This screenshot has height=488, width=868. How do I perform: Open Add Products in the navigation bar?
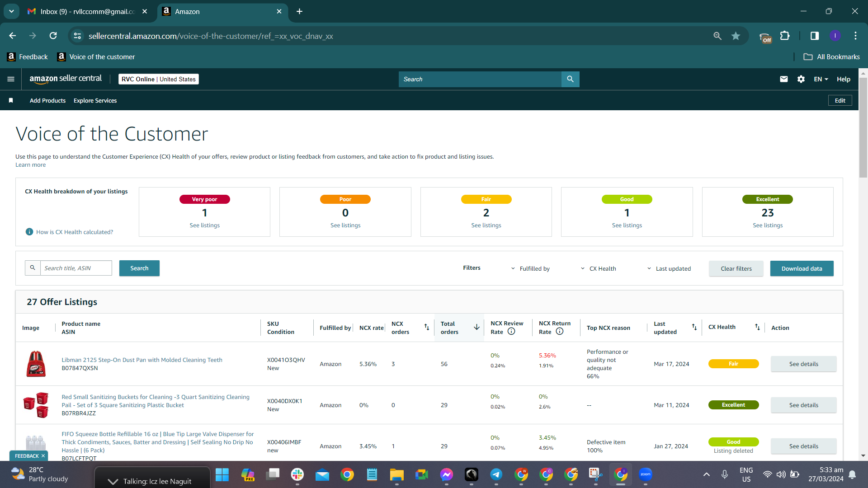(47, 100)
